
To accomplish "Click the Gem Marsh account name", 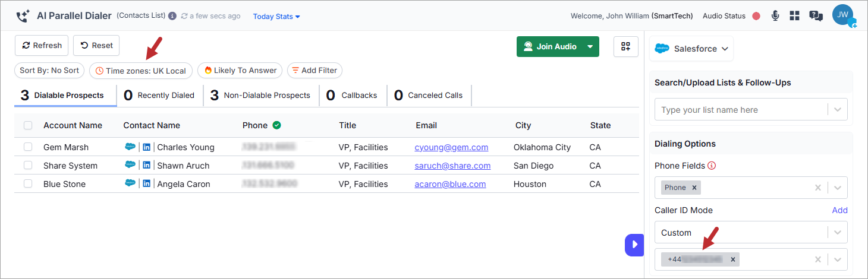I will tap(66, 147).
